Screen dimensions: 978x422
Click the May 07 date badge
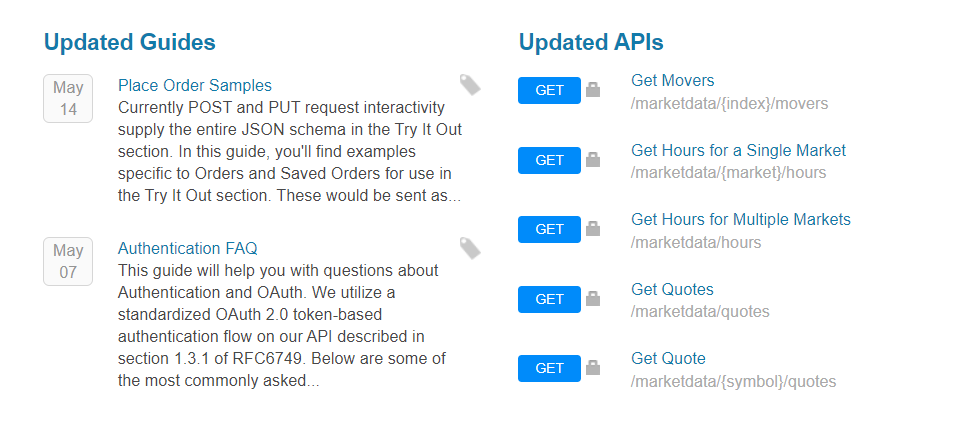coord(68,261)
